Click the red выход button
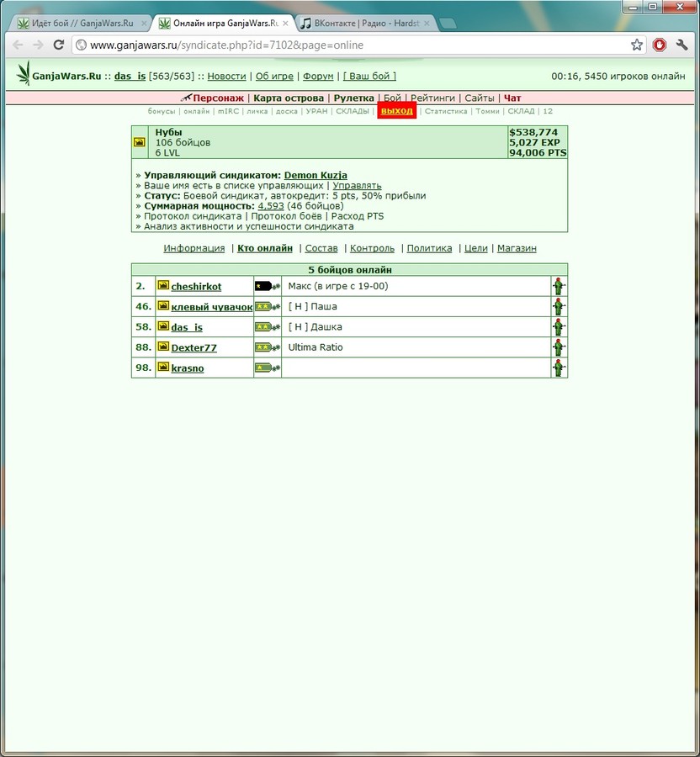700x757 pixels. click(x=397, y=110)
